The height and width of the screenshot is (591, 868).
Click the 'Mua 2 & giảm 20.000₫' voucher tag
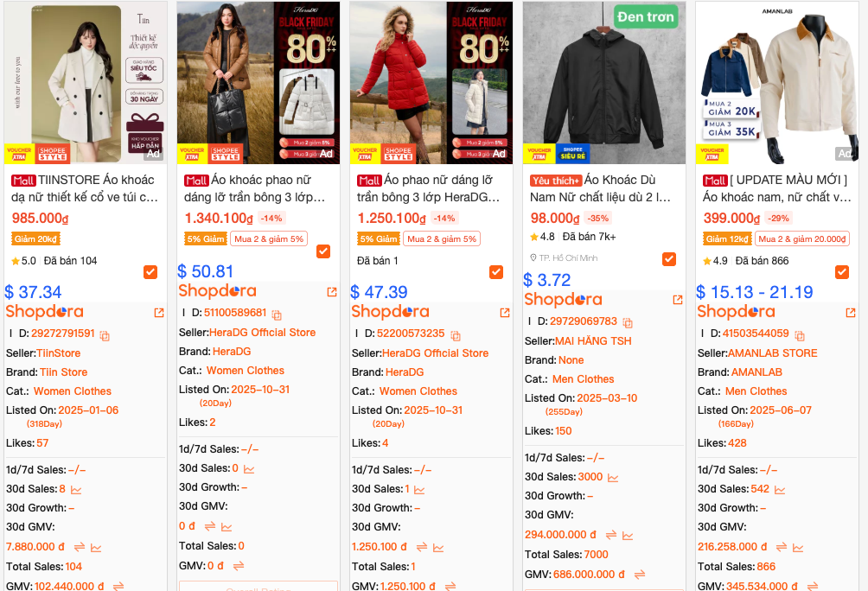801,239
